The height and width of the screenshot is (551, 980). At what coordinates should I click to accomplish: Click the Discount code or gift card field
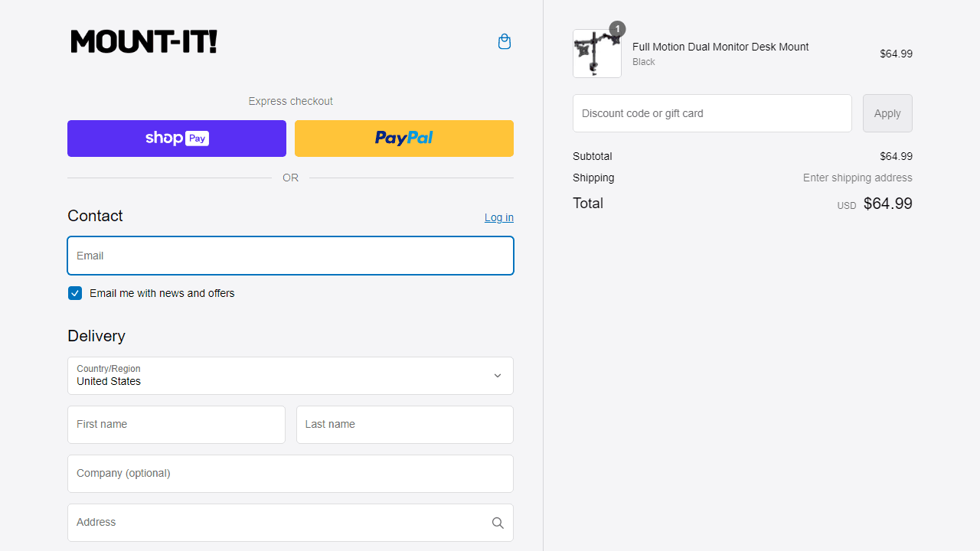(x=712, y=113)
